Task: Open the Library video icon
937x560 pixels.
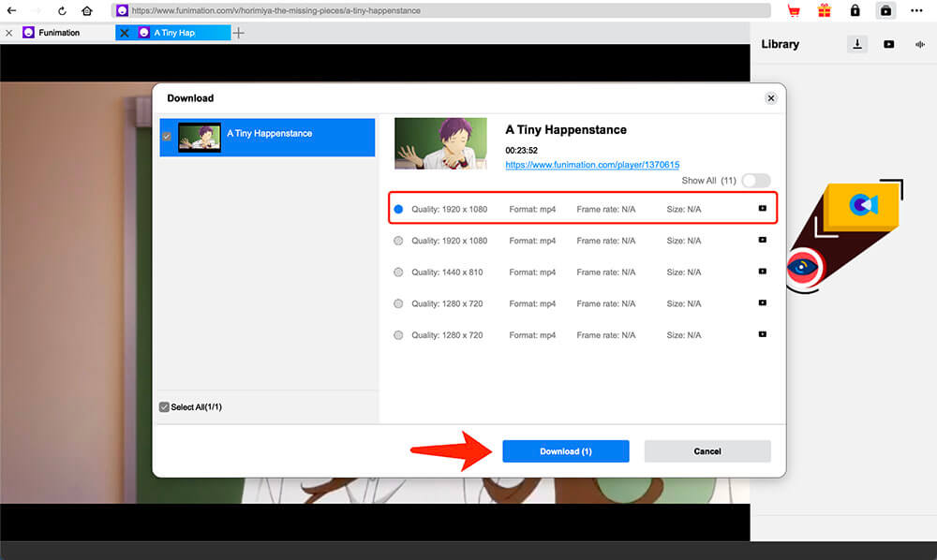Action: 888,44
